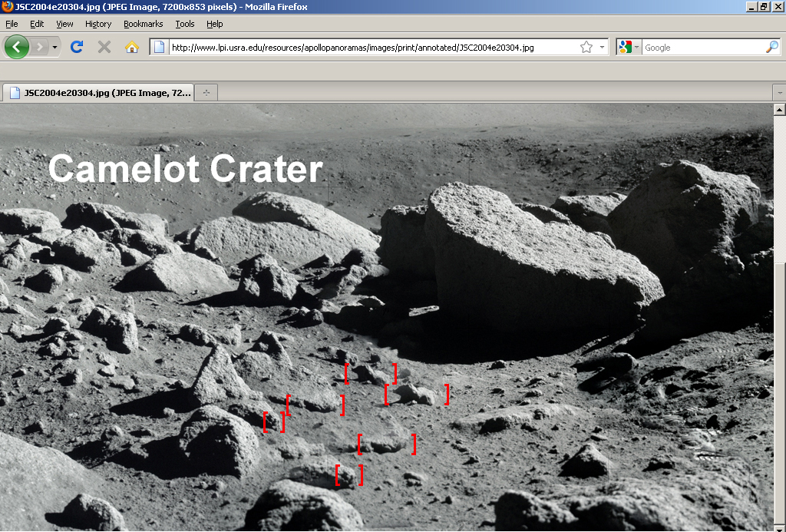Click the address bar URL text
This screenshot has height=532, width=786.
pos(353,48)
